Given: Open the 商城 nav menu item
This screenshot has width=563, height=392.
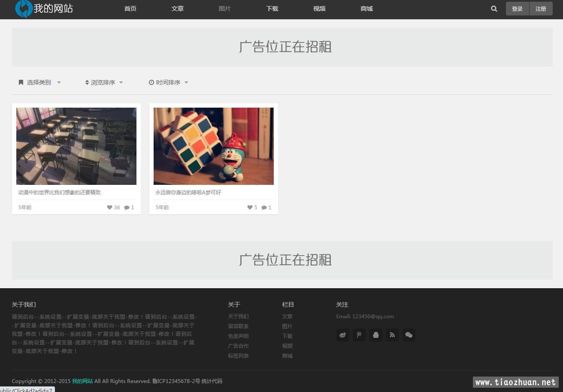Looking at the screenshot, I should click(x=366, y=9).
